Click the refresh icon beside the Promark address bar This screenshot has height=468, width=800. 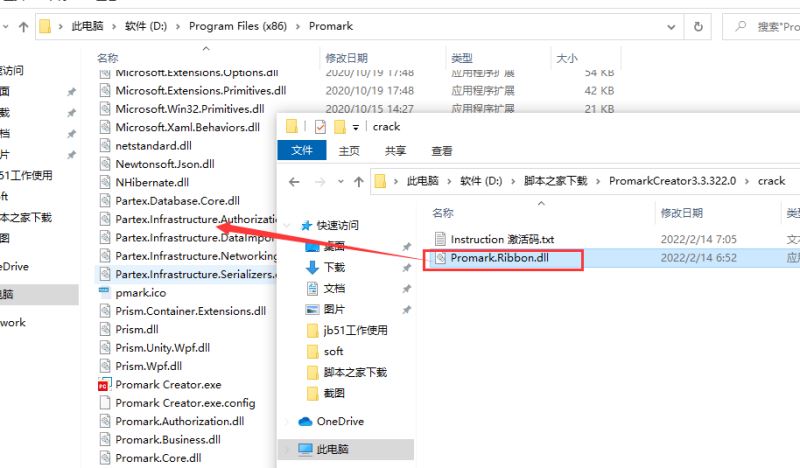(x=698, y=27)
